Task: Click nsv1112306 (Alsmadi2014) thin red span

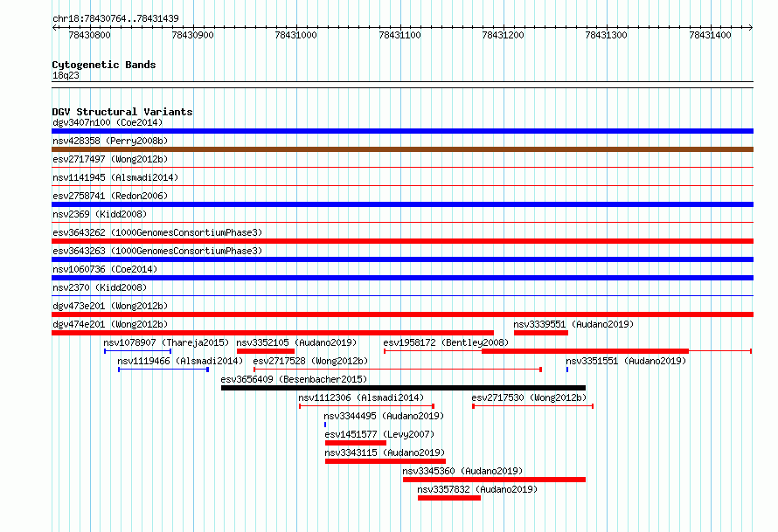Action: 366,406
